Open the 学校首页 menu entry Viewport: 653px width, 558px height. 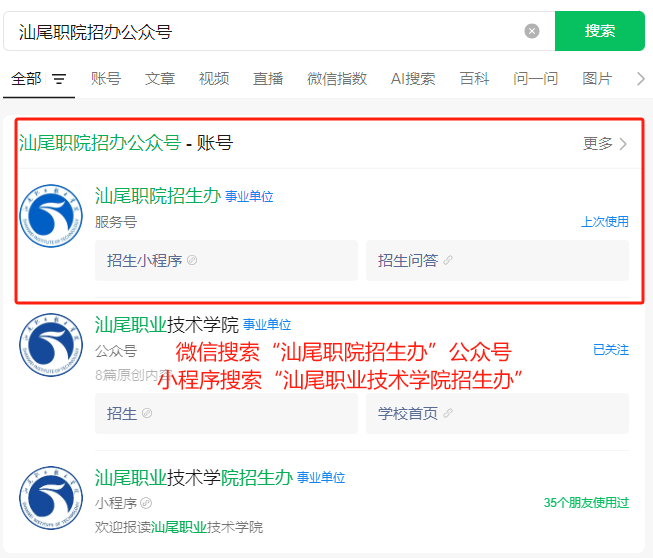click(497, 414)
